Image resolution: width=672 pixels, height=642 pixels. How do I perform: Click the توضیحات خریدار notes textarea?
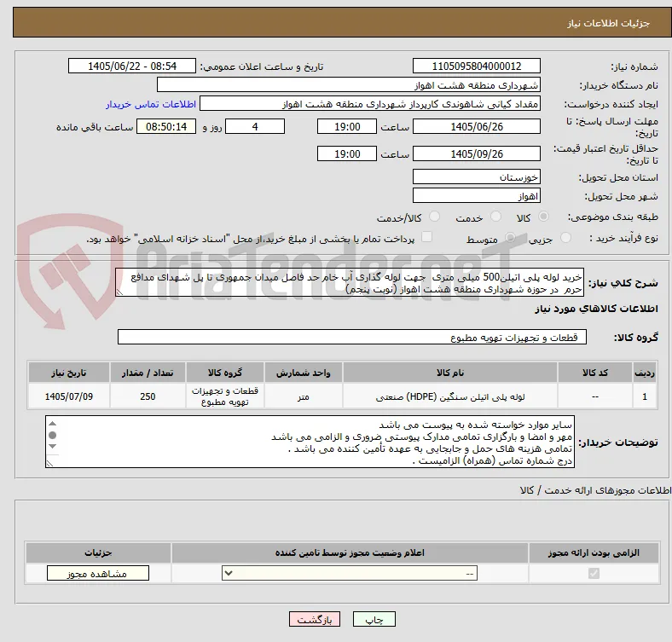click(x=310, y=442)
